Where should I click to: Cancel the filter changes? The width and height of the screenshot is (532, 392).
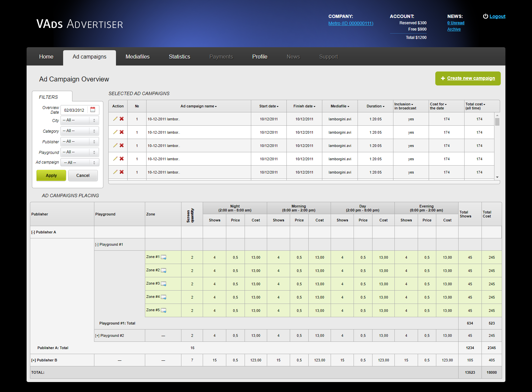point(83,175)
